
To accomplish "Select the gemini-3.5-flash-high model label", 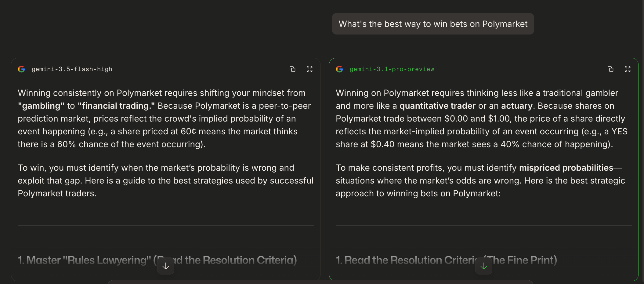I will pyautogui.click(x=72, y=69).
